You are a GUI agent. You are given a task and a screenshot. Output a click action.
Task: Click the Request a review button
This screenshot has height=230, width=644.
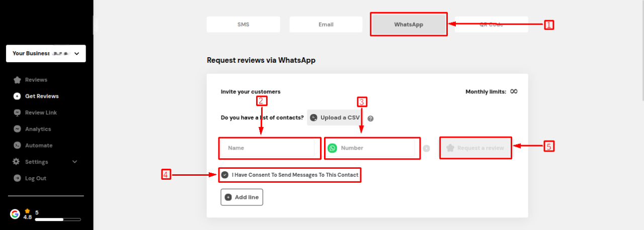click(475, 148)
